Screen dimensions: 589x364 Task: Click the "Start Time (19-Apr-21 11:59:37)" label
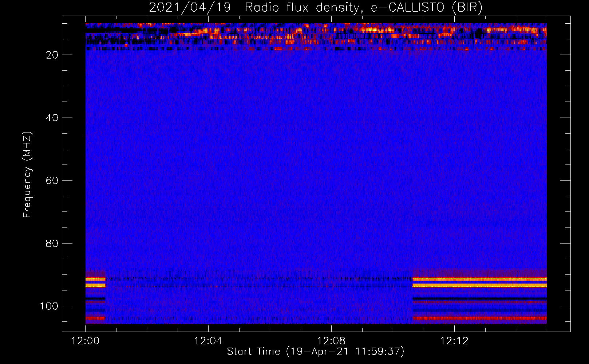tap(316, 351)
